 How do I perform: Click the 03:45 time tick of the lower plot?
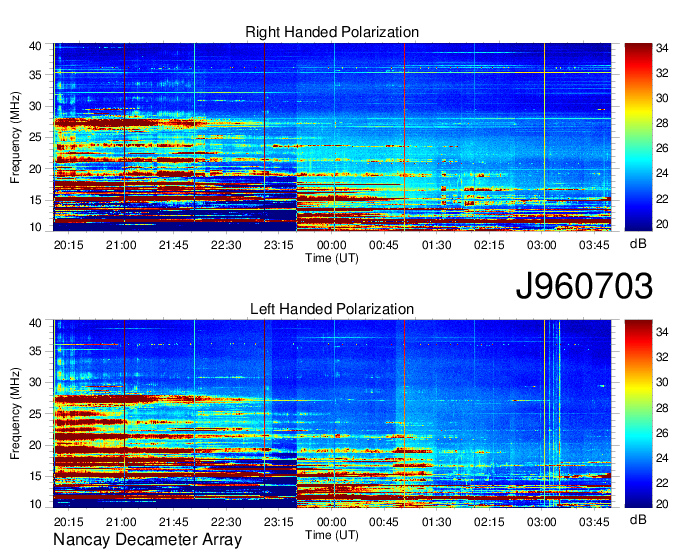(x=594, y=522)
